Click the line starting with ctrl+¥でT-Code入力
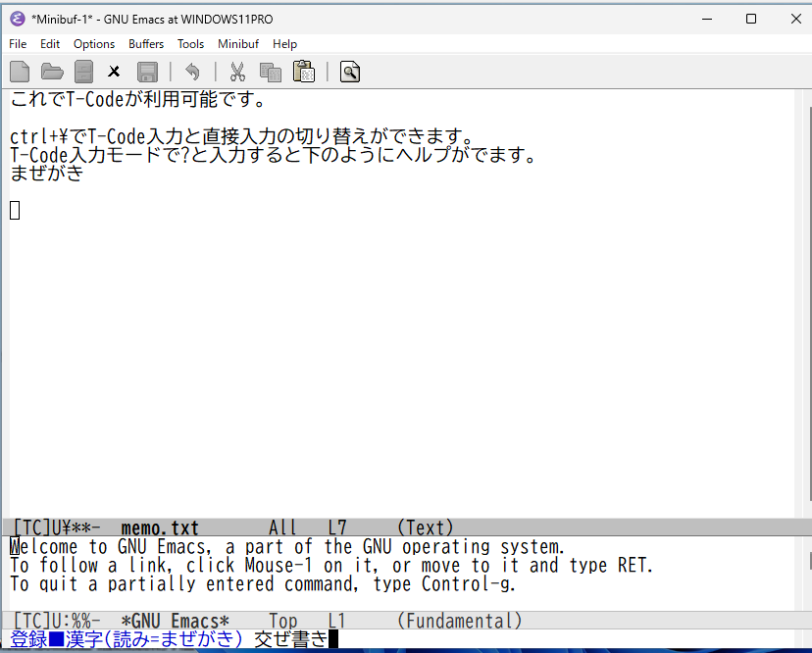812x653 pixels. coord(242,136)
